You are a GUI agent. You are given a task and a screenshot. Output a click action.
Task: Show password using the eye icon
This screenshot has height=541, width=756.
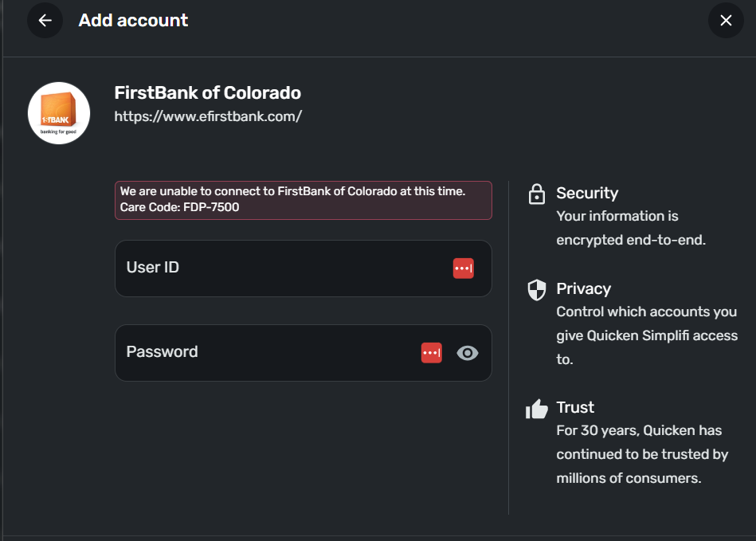468,352
